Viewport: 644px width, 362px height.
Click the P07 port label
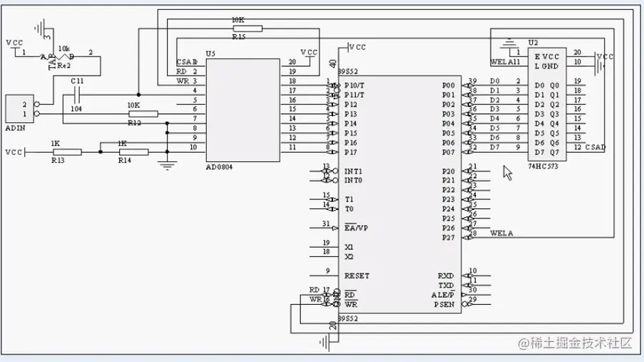449,152
